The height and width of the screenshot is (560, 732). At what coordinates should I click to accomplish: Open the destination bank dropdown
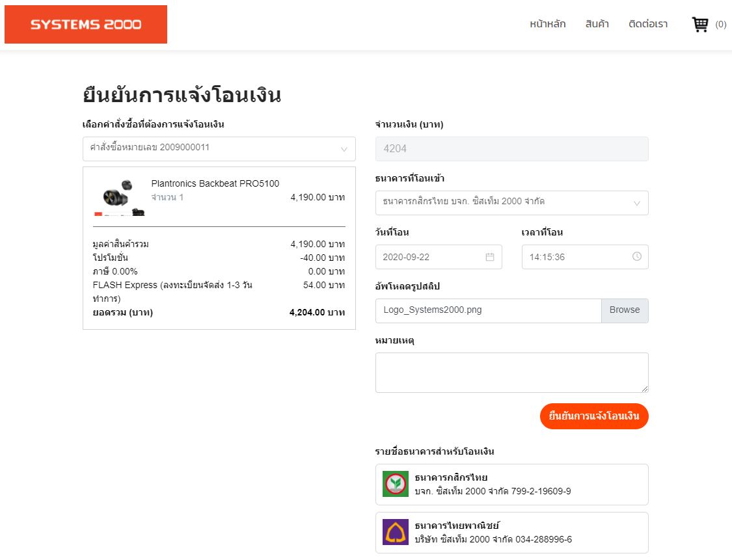pyautogui.click(x=511, y=202)
